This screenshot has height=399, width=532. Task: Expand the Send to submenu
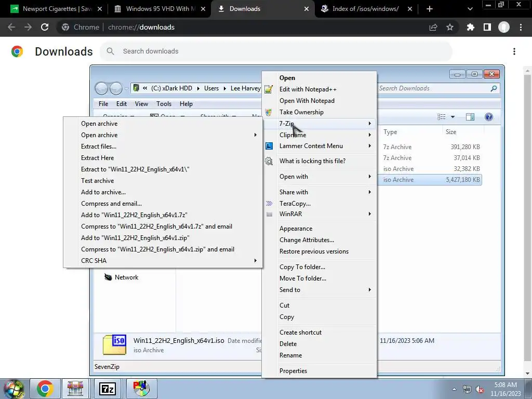[319, 290]
